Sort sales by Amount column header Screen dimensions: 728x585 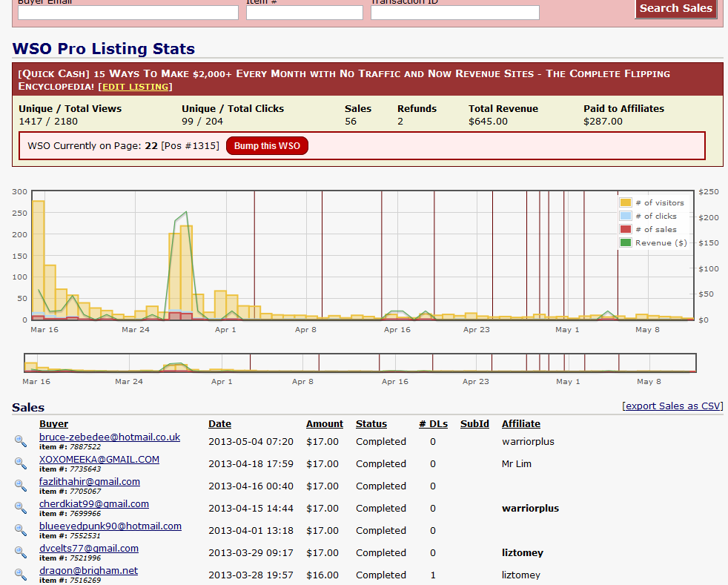[x=325, y=424]
